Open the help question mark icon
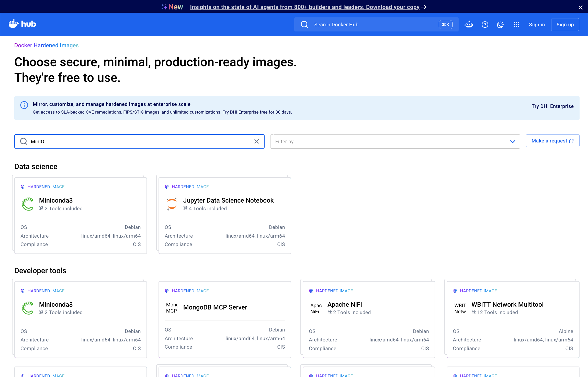 point(485,25)
